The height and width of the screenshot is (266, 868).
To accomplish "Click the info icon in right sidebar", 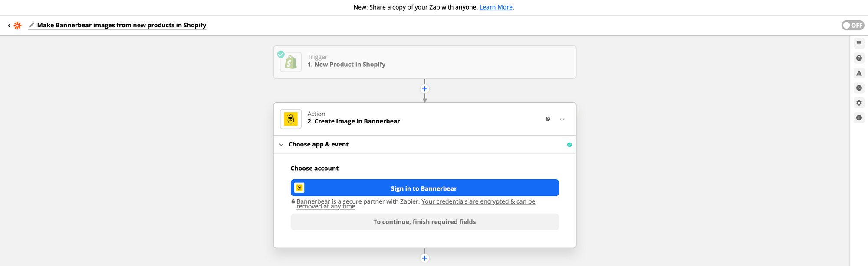I will pyautogui.click(x=859, y=118).
